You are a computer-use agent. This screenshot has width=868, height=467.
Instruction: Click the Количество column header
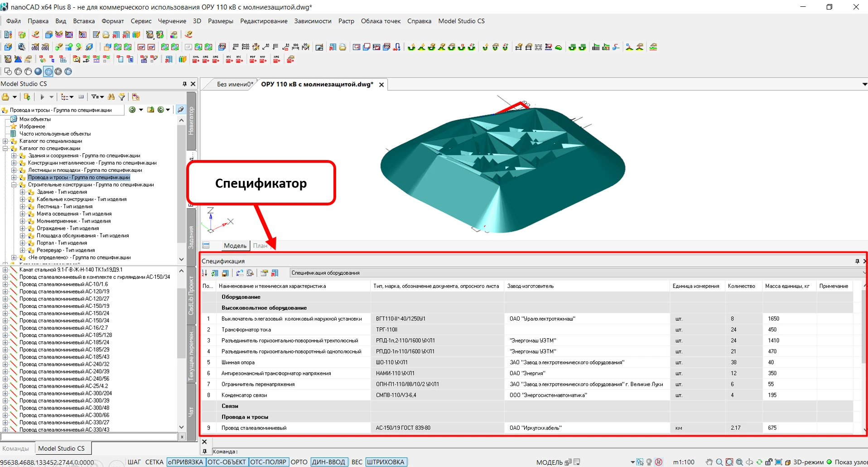pyautogui.click(x=741, y=286)
